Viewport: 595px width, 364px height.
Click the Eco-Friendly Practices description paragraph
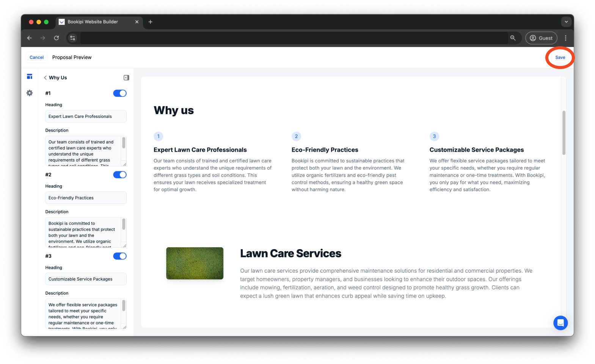[348, 175]
